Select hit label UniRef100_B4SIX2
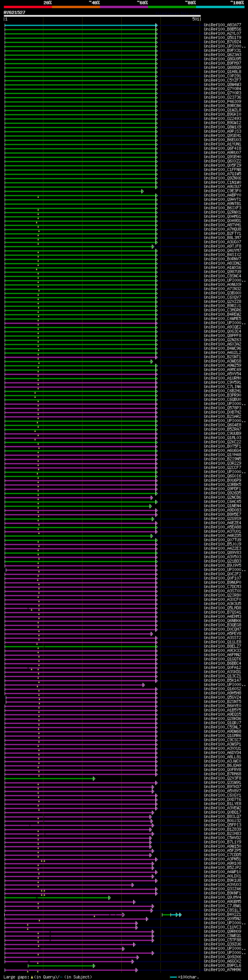The height and width of the screenshot is (980, 248). (222, 255)
